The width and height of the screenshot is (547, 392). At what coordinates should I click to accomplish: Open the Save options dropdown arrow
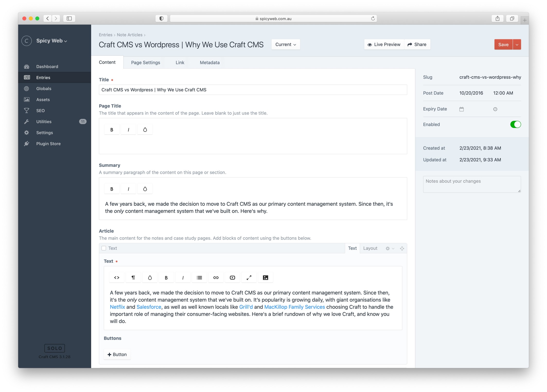pyautogui.click(x=517, y=44)
